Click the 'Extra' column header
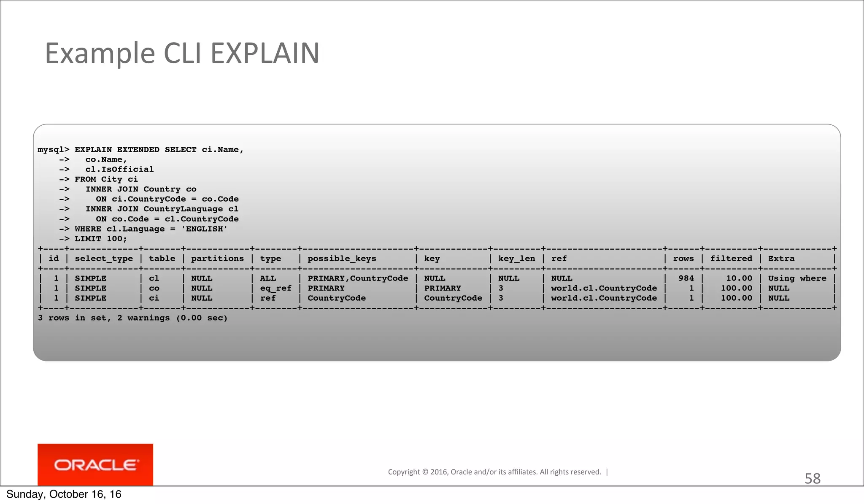The image size is (864, 504). [x=781, y=259]
